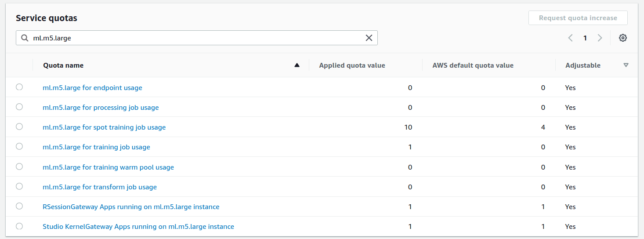Image resolution: width=644 pixels, height=239 pixels.
Task: Sort by the Adjustable column triangle
Action: (x=626, y=65)
